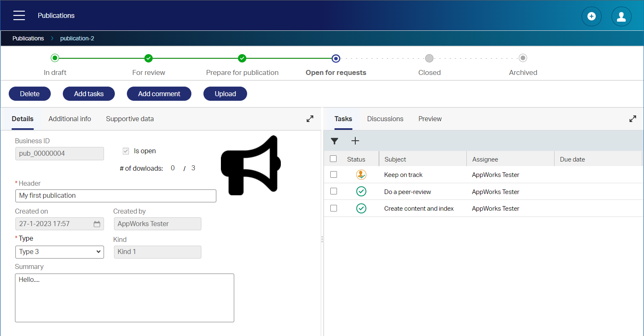Click the plus create icon in header
Screen dimensions: 644x336
591,17
